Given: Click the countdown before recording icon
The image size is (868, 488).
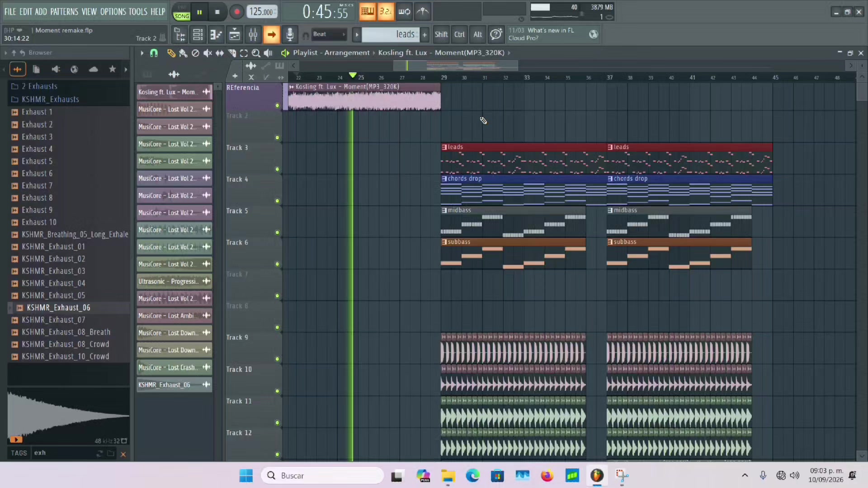Looking at the screenshot, I should (x=386, y=12).
